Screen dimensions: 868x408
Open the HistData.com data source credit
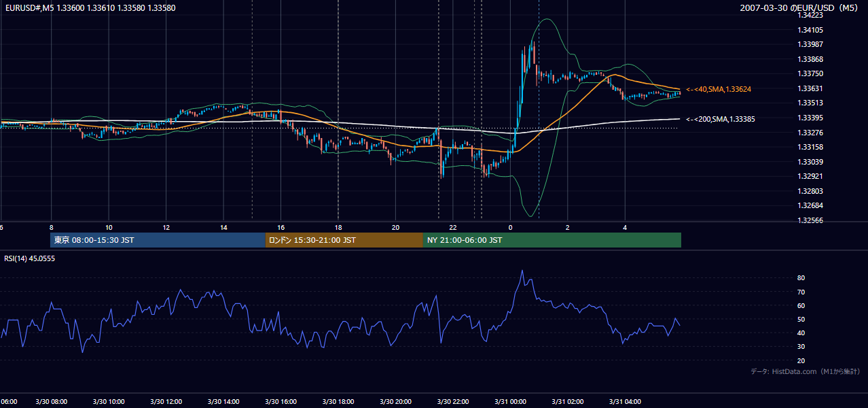pos(805,371)
